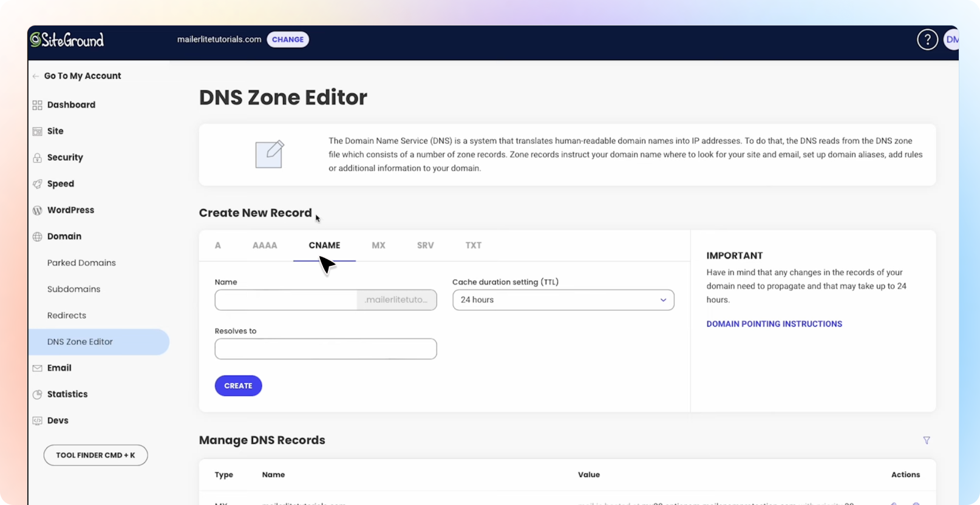Select DNS Zone Editor in the sidebar

[x=98, y=342]
